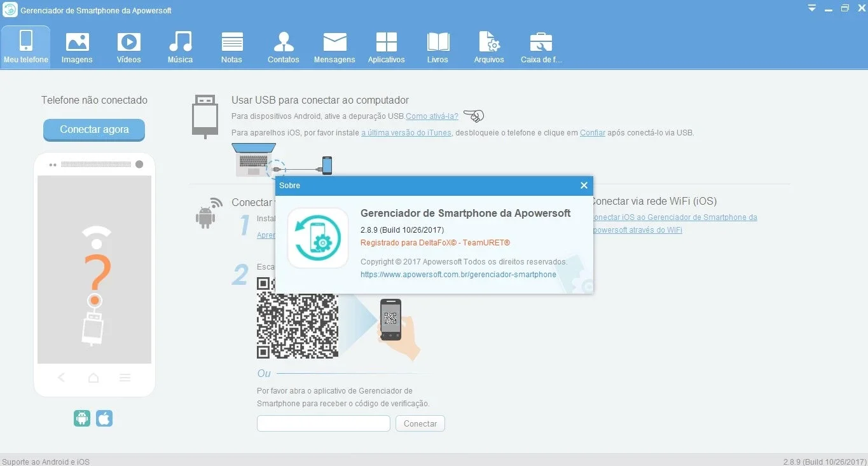Viewport: 868px width, 466px height.
Task: Click the build version in the status bar
Action: point(825,462)
